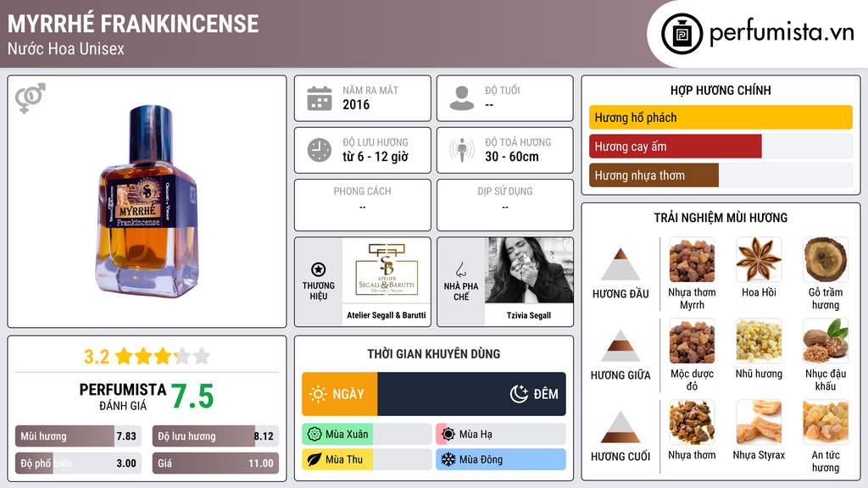Screen dimensions: 868x488
Task: Click the PERFUMISTA đánh giá label
Action: (x=122, y=396)
